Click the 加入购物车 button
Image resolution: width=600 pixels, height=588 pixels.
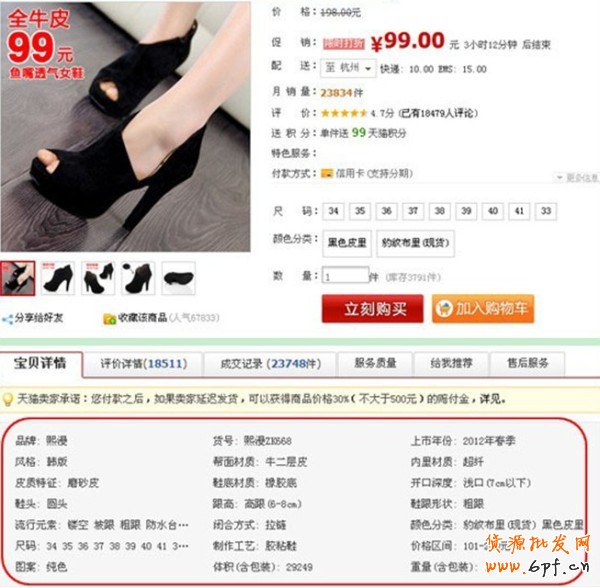coord(483,309)
